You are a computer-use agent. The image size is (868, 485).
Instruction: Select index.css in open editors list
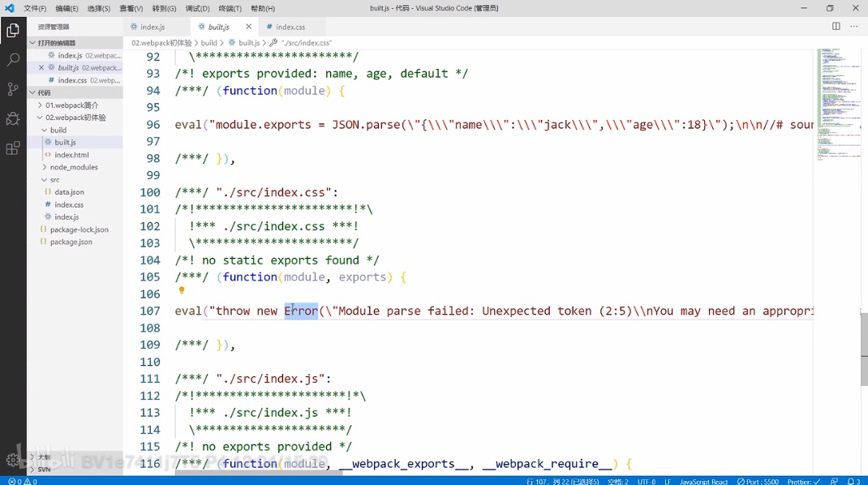[x=75, y=80]
